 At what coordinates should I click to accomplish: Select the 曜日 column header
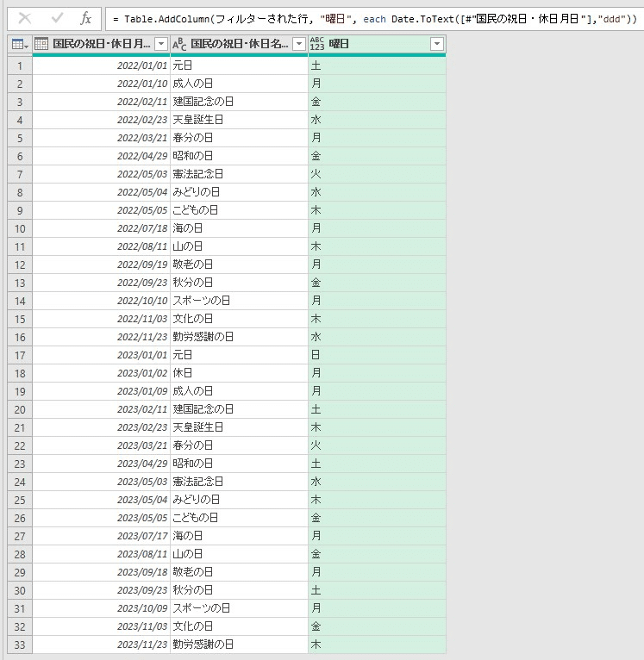click(377, 44)
